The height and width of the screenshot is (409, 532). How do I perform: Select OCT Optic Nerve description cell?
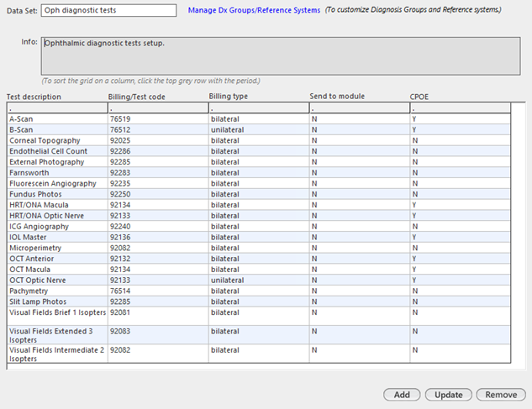click(x=57, y=281)
